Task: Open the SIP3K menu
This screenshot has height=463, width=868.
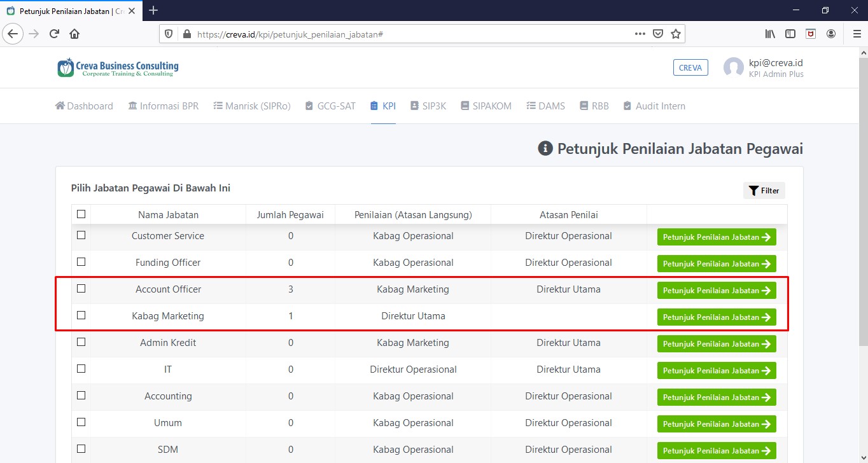Action: 428,106
